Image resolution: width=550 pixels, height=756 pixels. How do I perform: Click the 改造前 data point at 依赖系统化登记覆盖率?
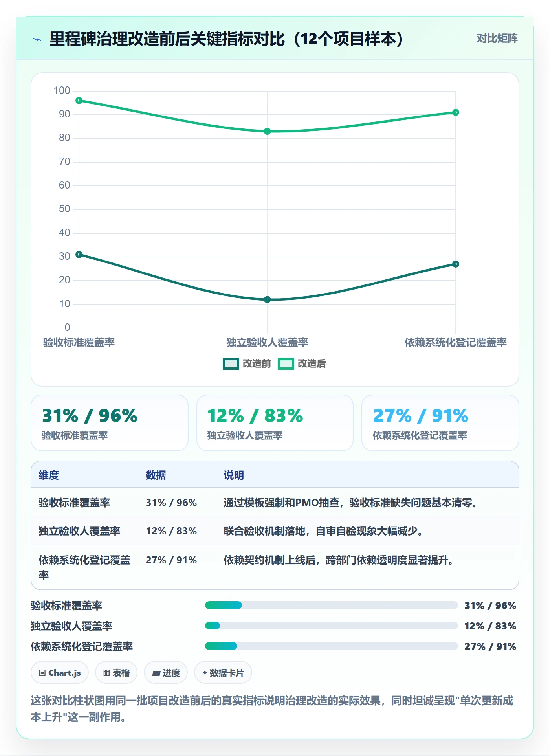click(x=456, y=264)
